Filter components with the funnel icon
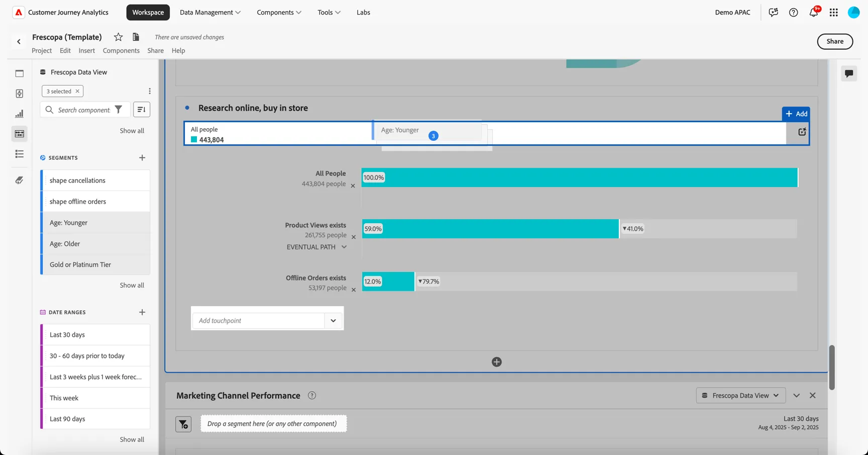 (119, 110)
